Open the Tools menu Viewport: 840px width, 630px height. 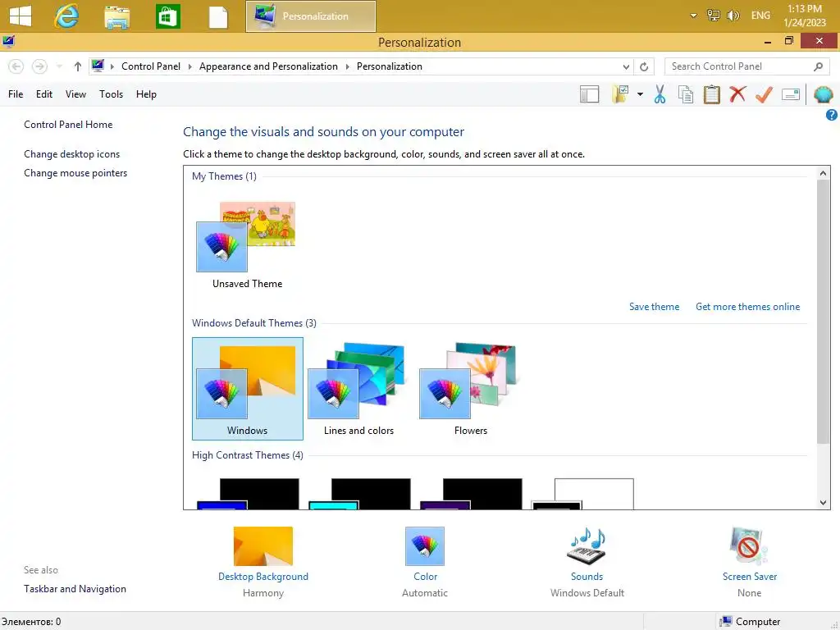pos(111,94)
